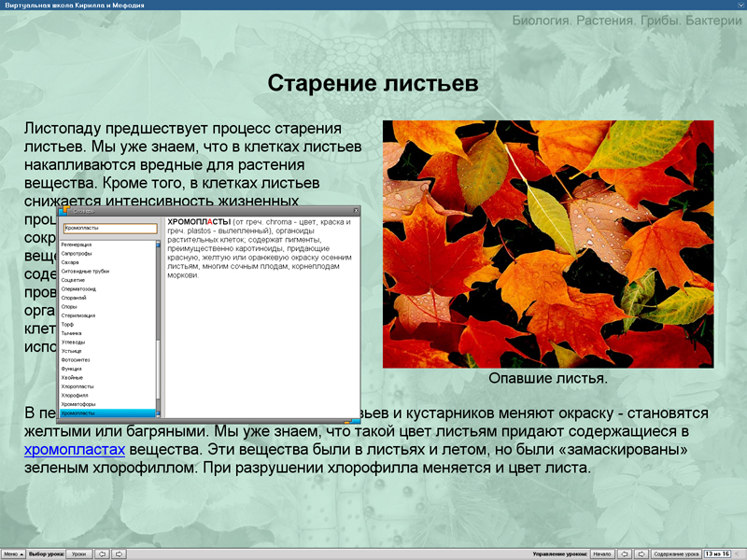Close the Словарь dictionary window
747x560 pixels.
[358, 212]
